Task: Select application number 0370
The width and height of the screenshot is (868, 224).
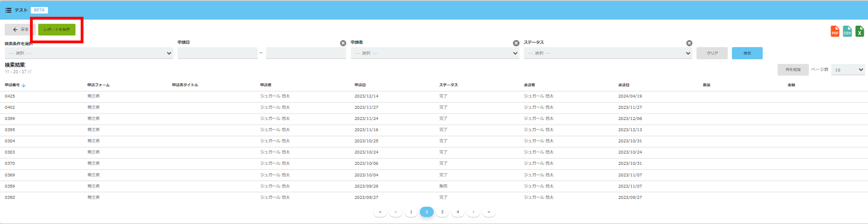Action: click(10, 163)
